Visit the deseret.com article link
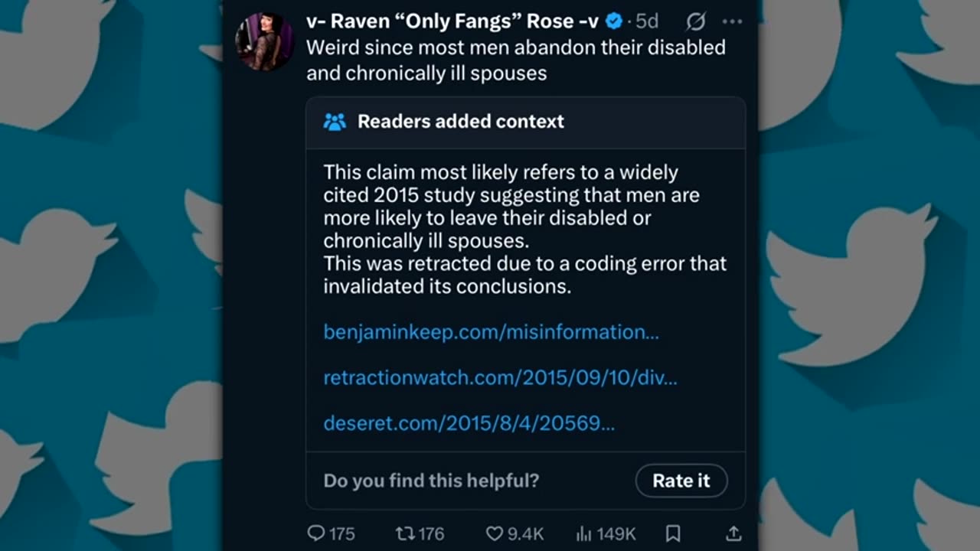 click(x=469, y=423)
